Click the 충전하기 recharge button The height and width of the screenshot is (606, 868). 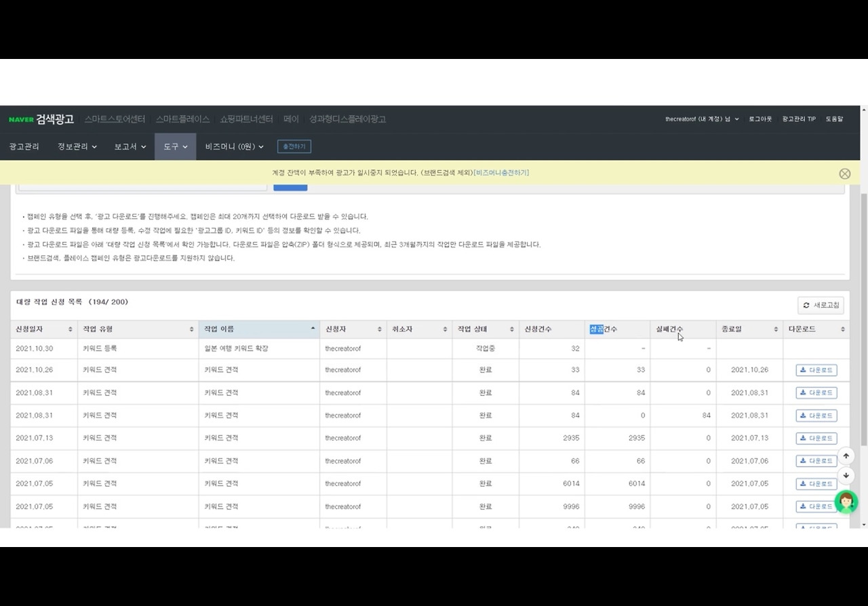(x=294, y=146)
